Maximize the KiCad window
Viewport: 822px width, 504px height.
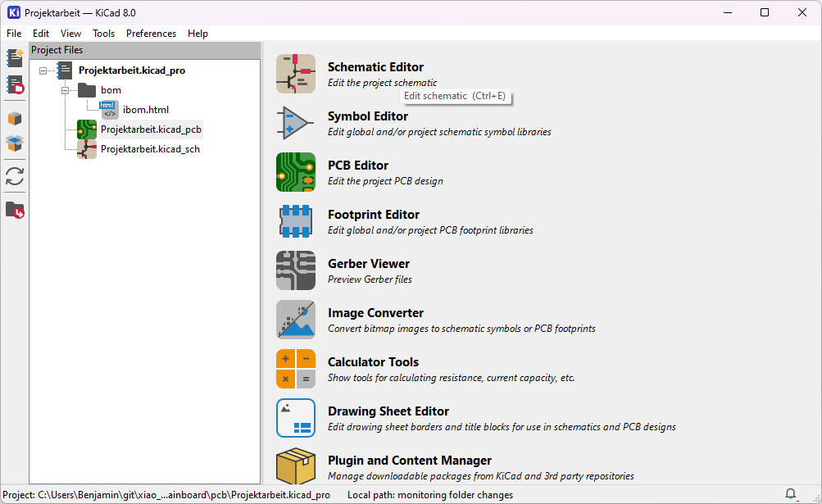point(765,12)
